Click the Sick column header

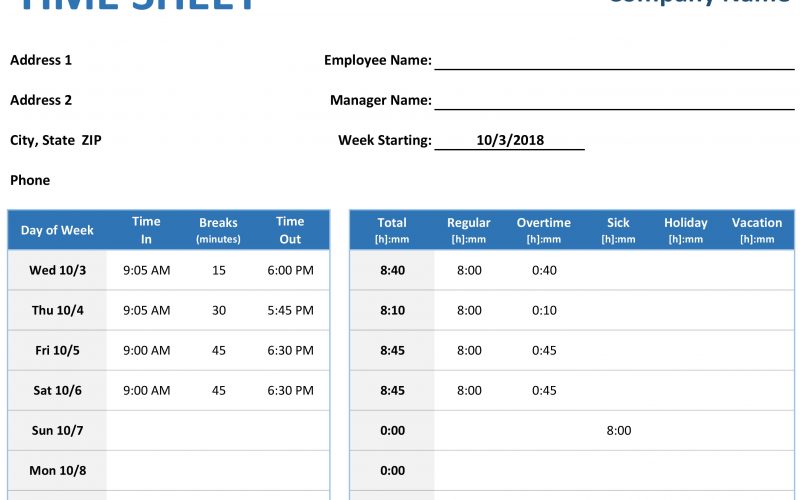pyautogui.click(x=618, y=230)
